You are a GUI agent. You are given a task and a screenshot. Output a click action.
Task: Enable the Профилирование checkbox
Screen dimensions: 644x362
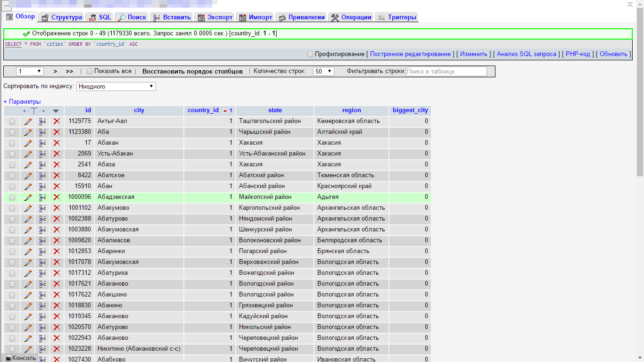click(310, 54)
